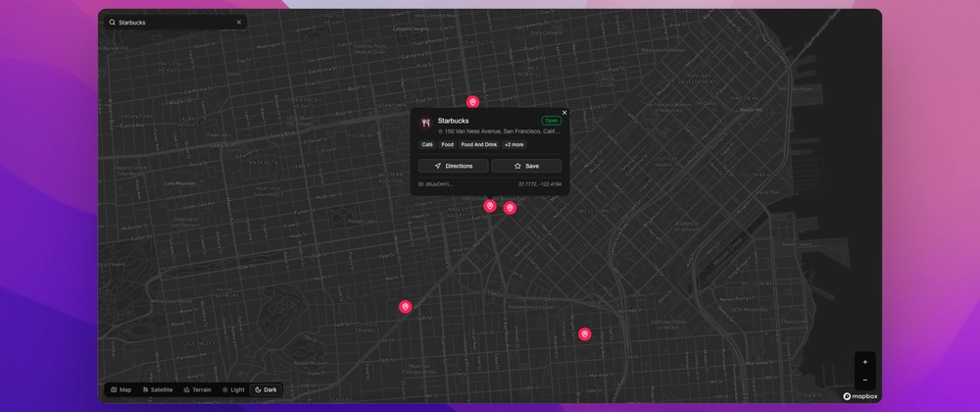The height and width of the screenshot is (412, 980).
Task: Click the fork and knife place icon
Action: (x=426, y=124)
